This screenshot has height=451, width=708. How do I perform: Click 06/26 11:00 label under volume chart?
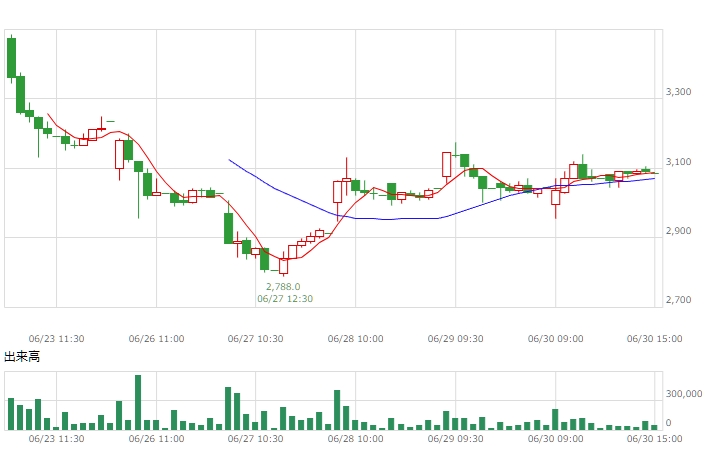[x=157, y=438]
